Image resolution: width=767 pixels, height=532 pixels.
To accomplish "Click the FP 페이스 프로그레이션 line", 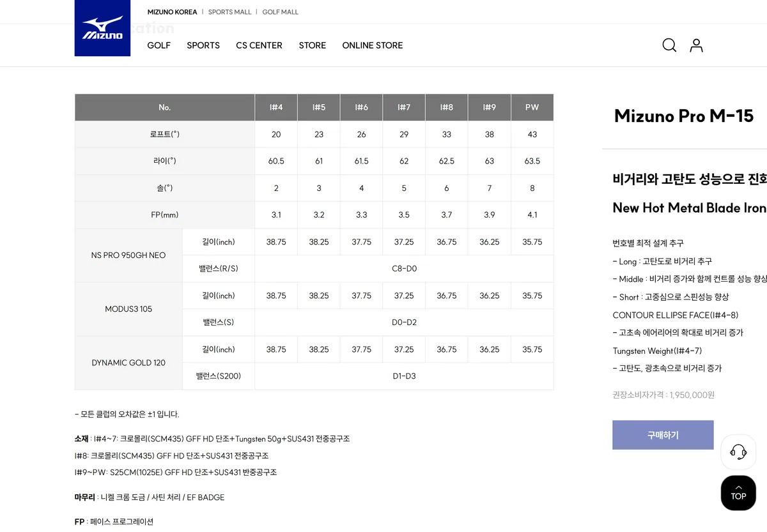I will (x=114, y=522).
